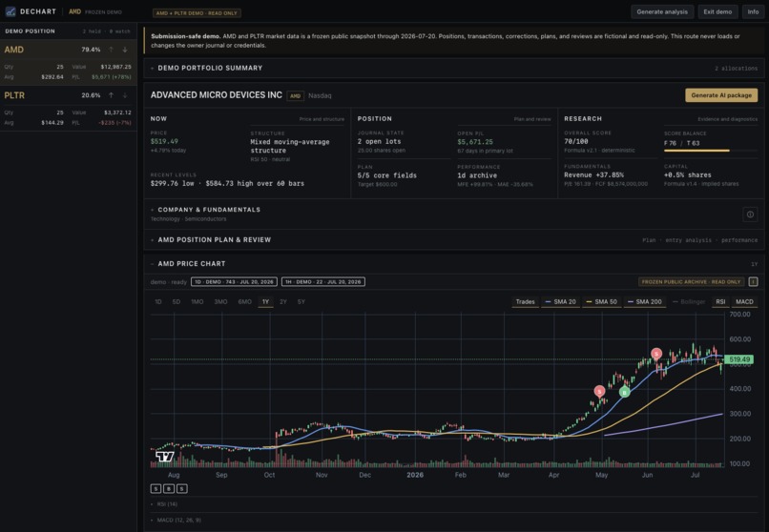Enable Bollinger bands indicator
The image size is (769, 532).
[x=689, y=302]
